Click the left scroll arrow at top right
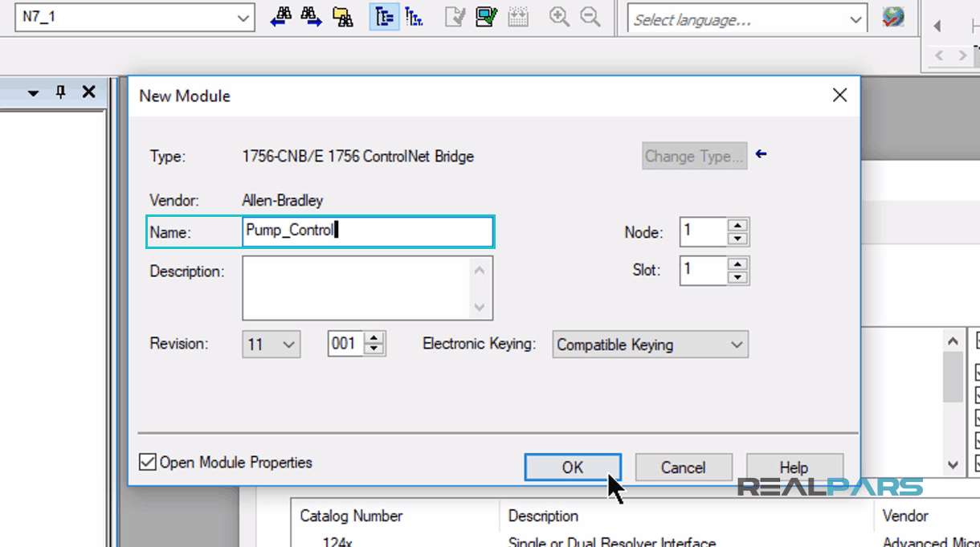Viewport: 980px width, 547px height. (937, 27)
